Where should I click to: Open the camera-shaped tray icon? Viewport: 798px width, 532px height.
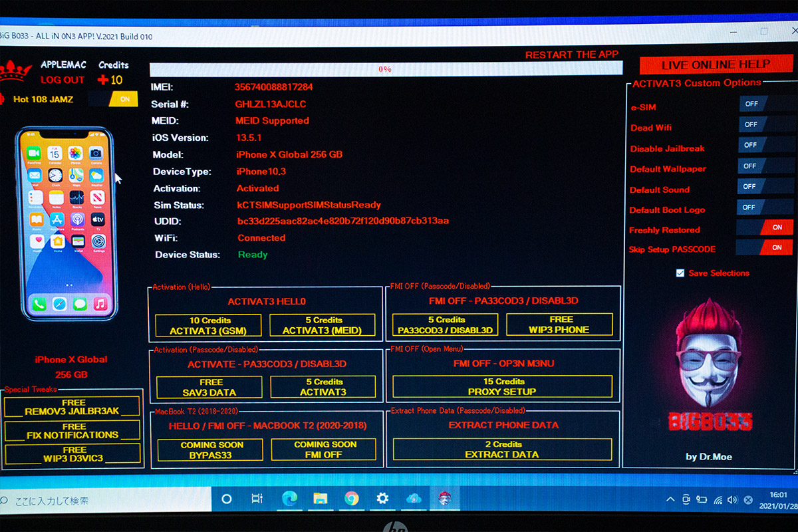pos(687,499)
